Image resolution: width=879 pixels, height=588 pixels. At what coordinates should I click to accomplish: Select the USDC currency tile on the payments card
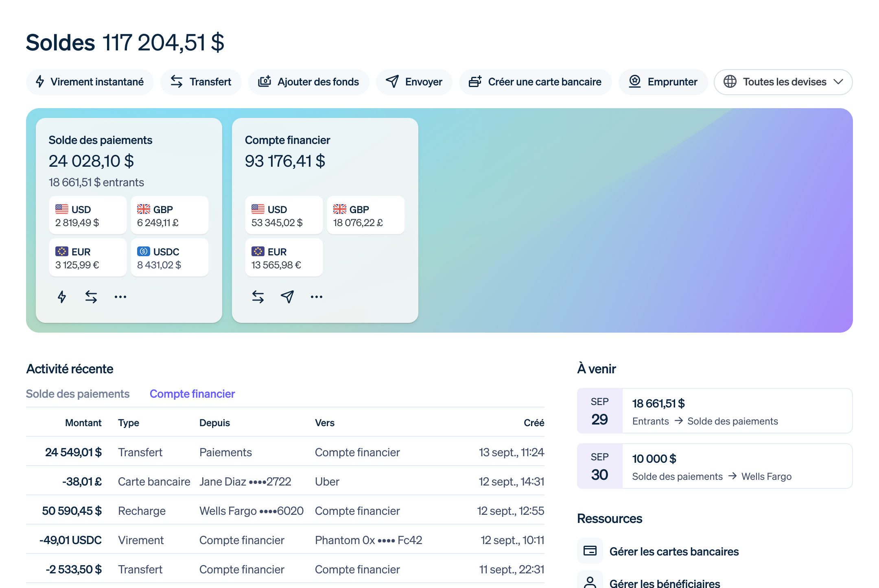coord(170,257)
